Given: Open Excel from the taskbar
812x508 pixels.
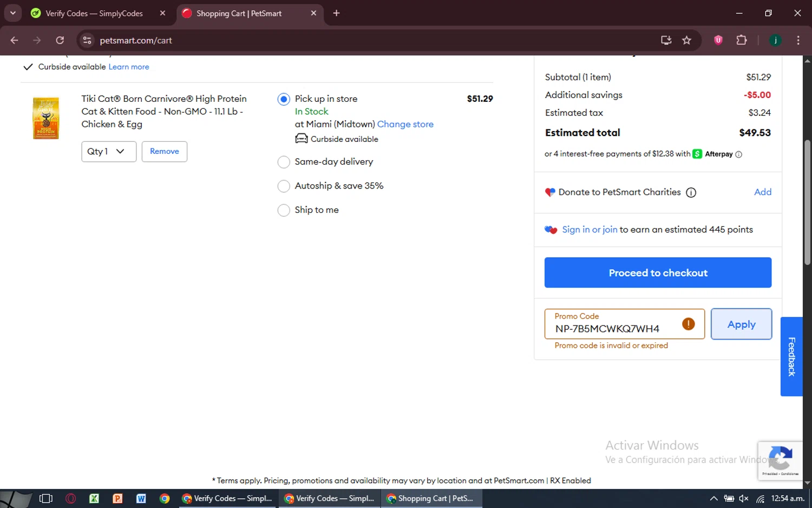Looking at the screenshot, I should [94, 498].
